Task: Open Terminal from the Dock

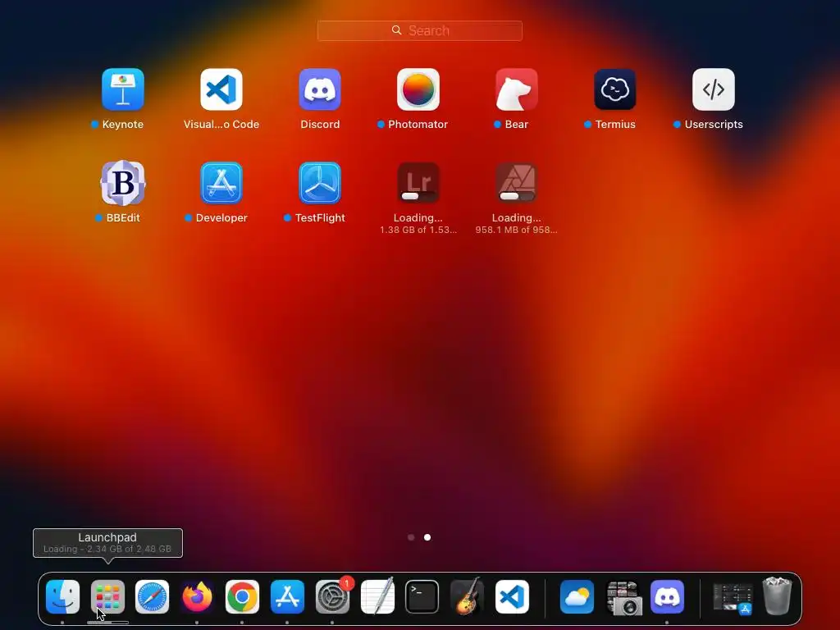Action: (422, 597)
